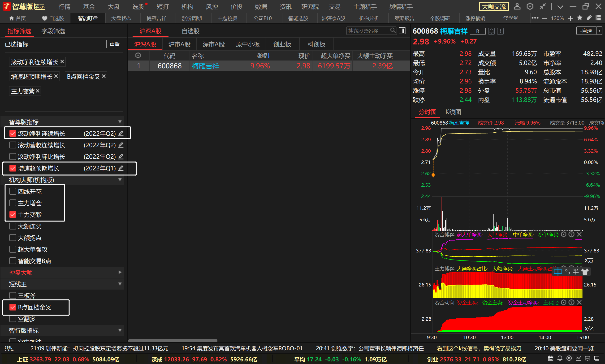
Task: Click the magnifier icon in stock search box
Action: [393, 30]
